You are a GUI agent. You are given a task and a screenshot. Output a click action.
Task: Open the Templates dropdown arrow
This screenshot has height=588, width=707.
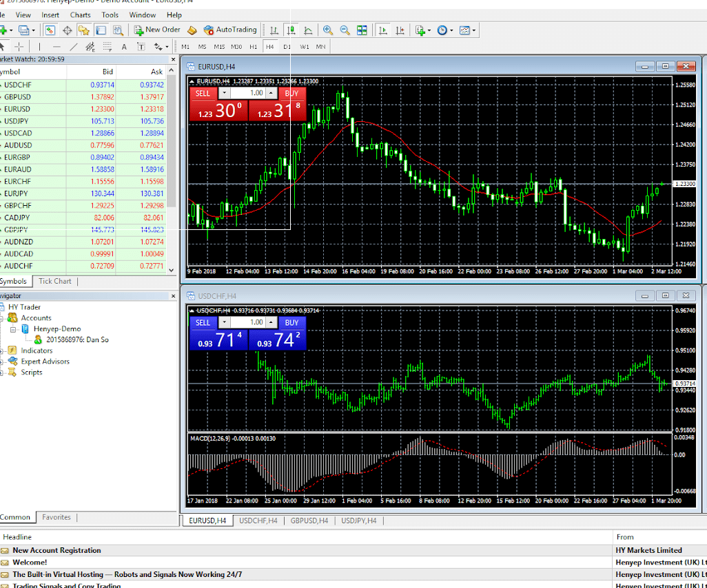click(x=473, y=30)
